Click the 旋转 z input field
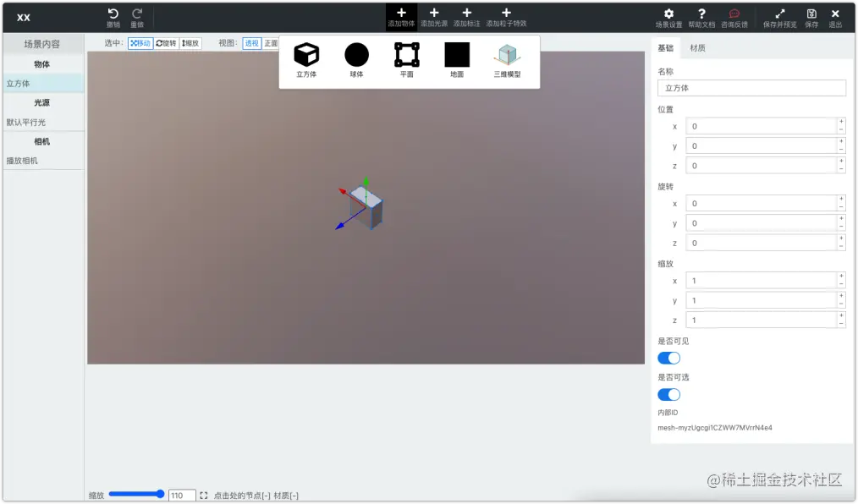The image size is (858, 504). [762, 243]
